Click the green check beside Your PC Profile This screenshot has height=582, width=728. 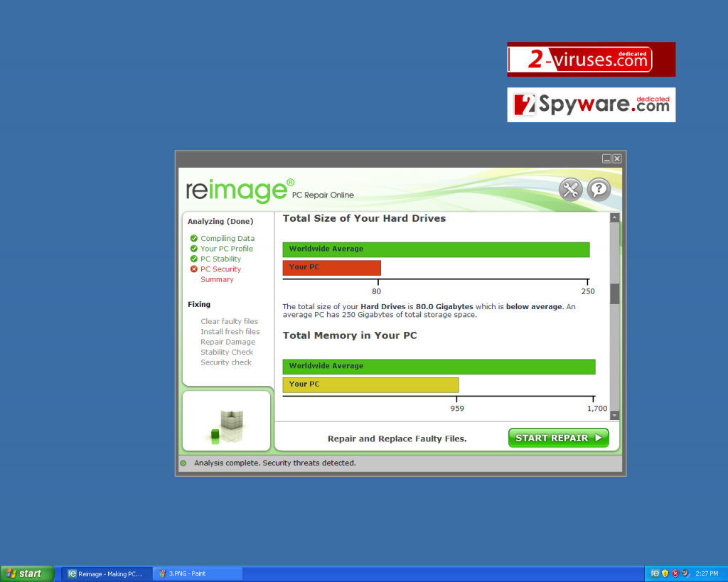[194, 249]
